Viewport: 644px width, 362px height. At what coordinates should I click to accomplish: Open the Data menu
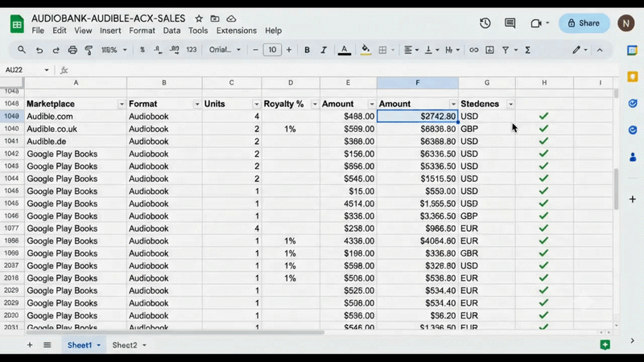(x=171, y=31)
